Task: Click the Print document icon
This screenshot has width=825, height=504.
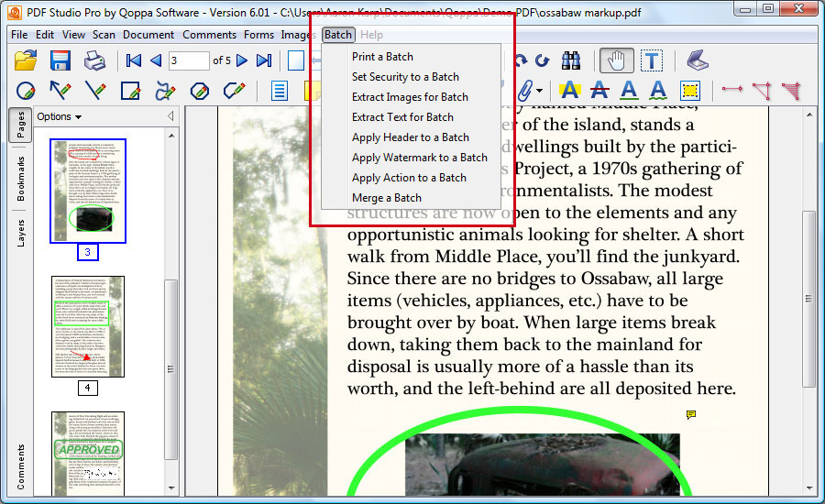Action: pos(94,60)
